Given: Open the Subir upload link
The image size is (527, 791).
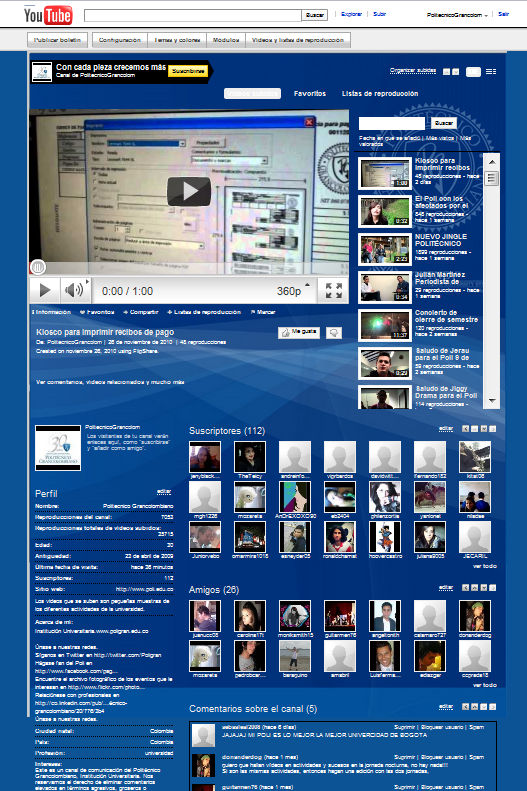Looking at the screenshot, I should (x=379, y=14).
